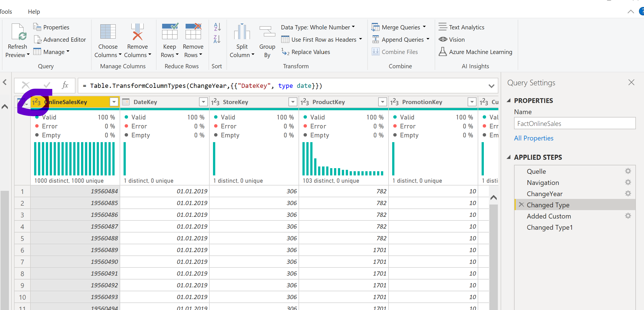The image size is (644, 310).
Task: Click the Remove Rows icon
Action: pyautogui.click(x=193, y=31)
